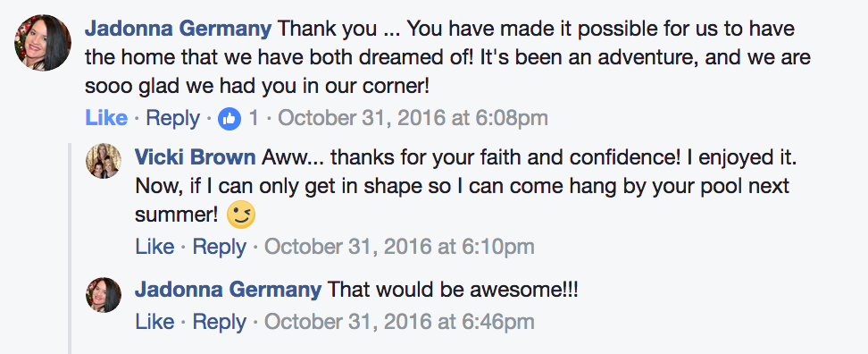Click Jadonna Germany's large profile picture

[43, 43]
